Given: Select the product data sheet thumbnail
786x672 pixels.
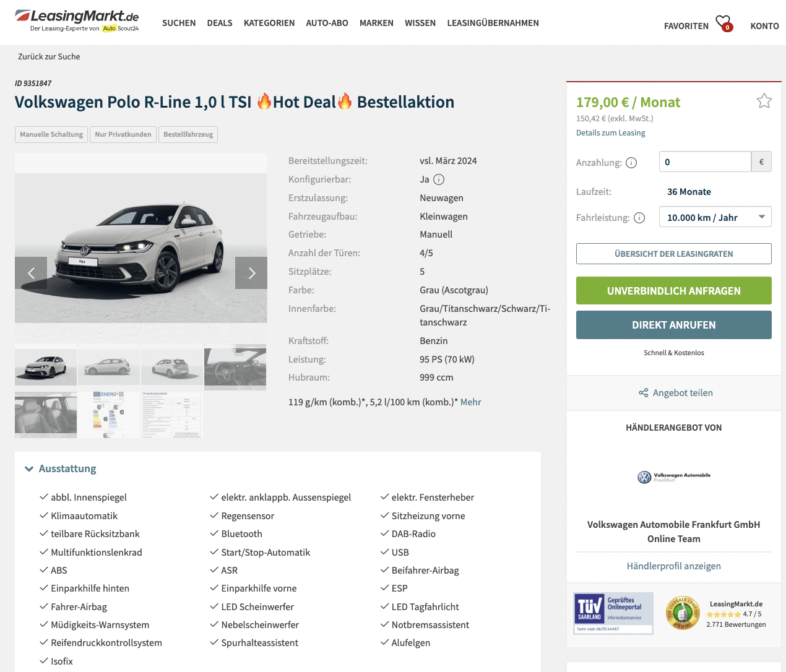Looking at the screenshot, I should coord(172,415).
